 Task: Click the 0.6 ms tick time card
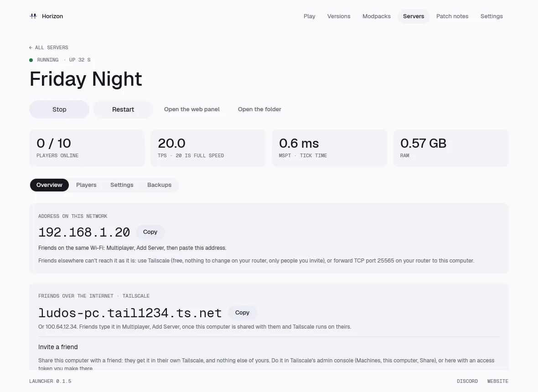pos(329,148)
